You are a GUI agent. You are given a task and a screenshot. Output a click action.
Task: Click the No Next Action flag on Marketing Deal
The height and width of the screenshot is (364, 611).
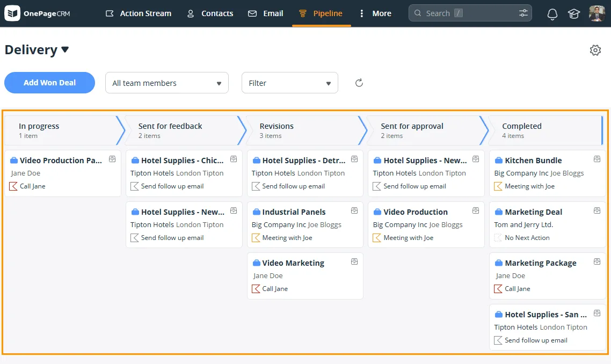[498, 238]
